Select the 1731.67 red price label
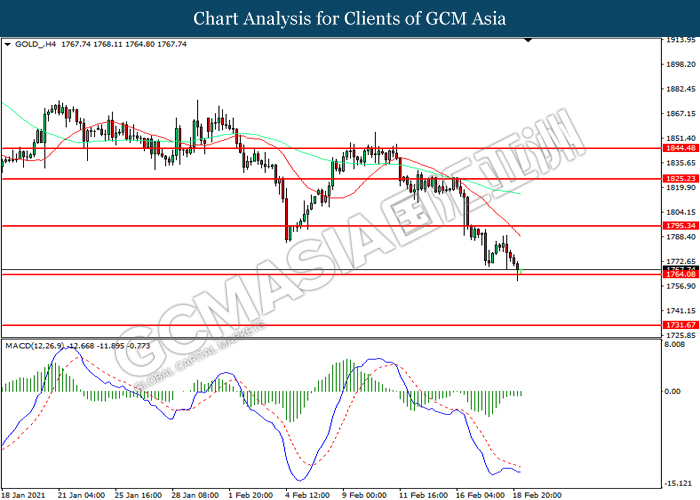 [681, 325]
